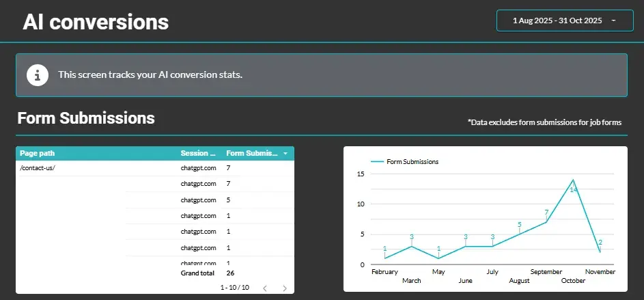Click the Form Submissions chart legend entry

click(x=404, y=162)
